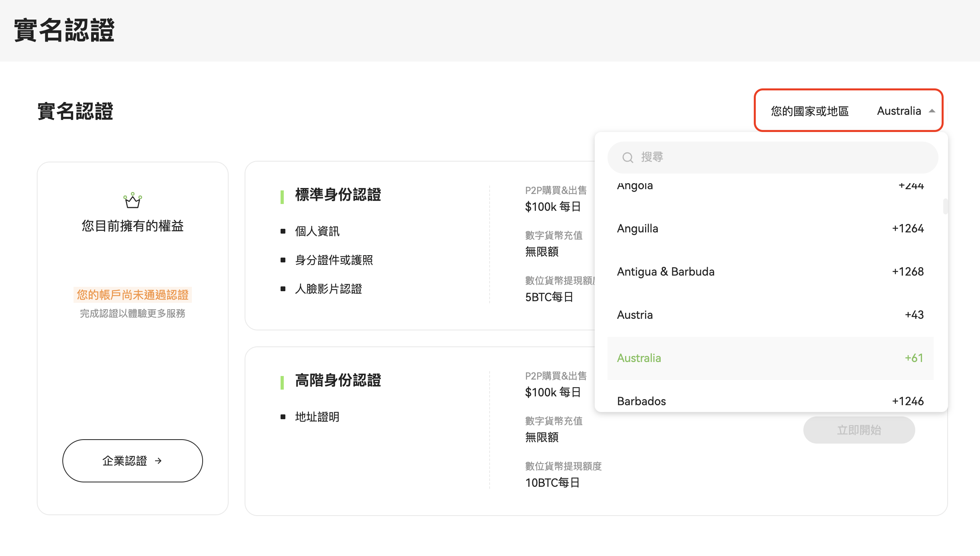Click the magnifier icon in search box
The height and width of the screenshot is (556, 980).
(627, 158)
